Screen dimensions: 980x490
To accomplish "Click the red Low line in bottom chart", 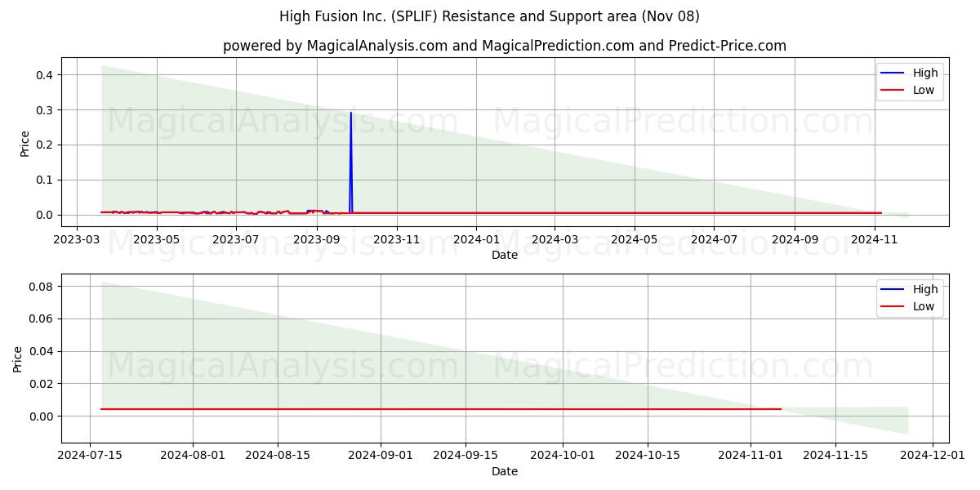I will click(x=441, y=409).
